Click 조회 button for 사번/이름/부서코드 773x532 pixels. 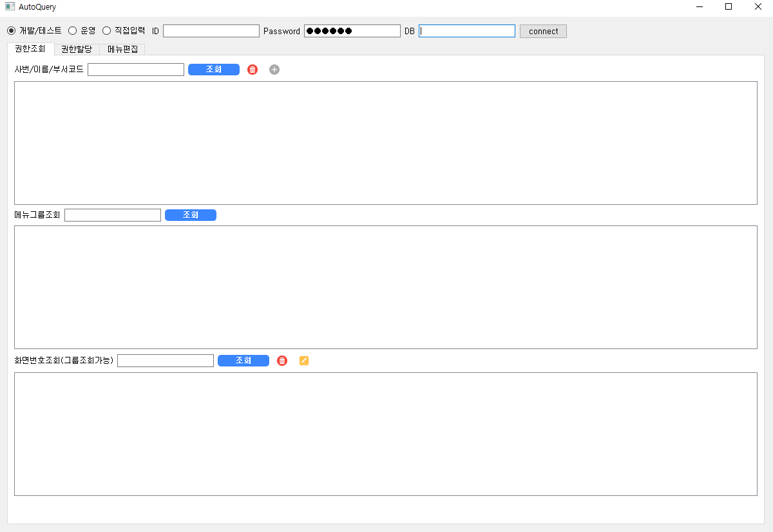click(x=214, y=70)
